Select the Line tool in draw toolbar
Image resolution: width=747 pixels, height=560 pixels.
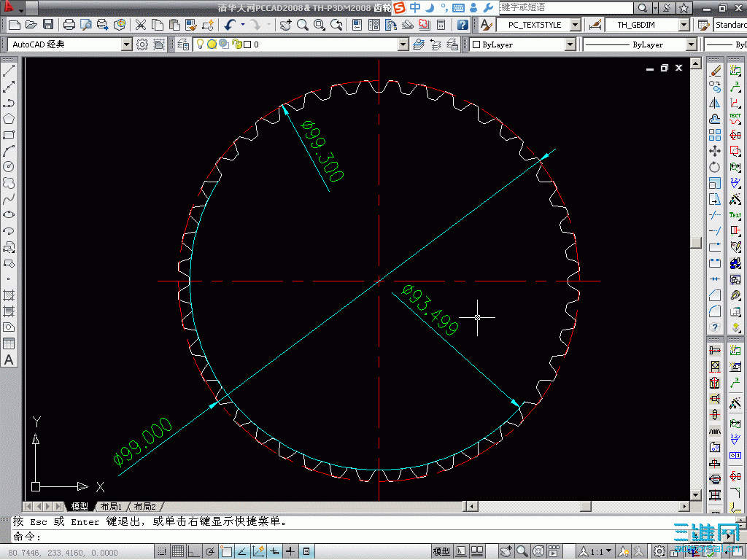click(x=9, y=71)
